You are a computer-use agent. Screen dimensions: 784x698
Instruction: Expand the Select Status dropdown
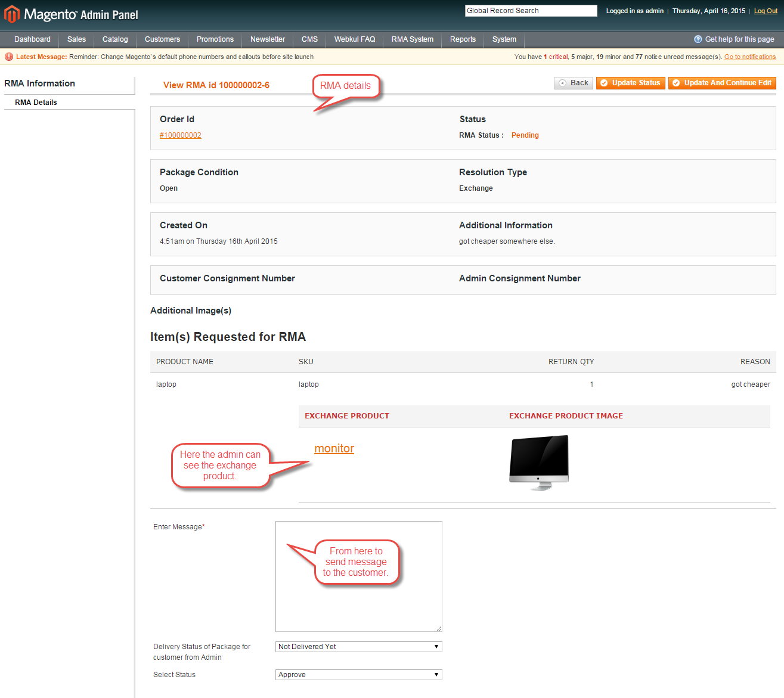358,675
